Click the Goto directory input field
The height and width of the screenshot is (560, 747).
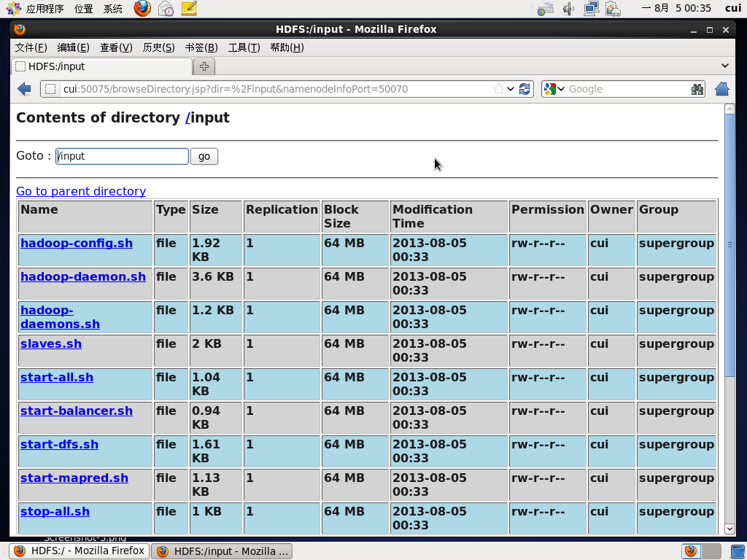coord(122,156)
